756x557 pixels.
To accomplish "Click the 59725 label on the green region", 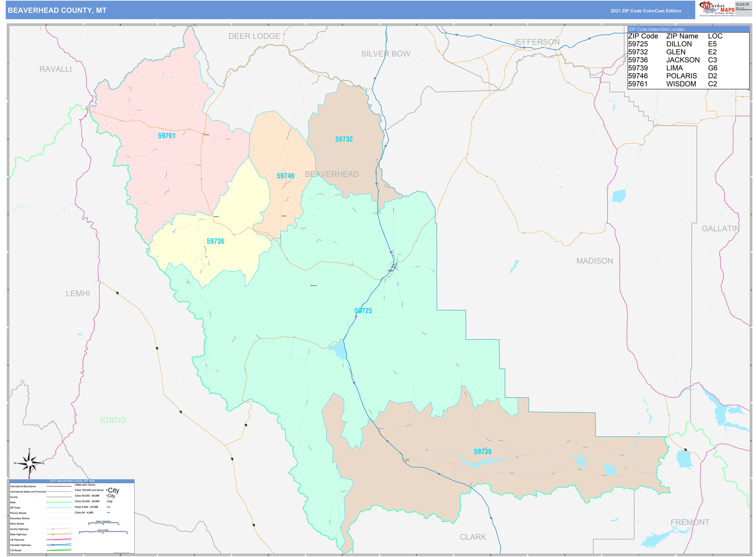I will point(363,311).
